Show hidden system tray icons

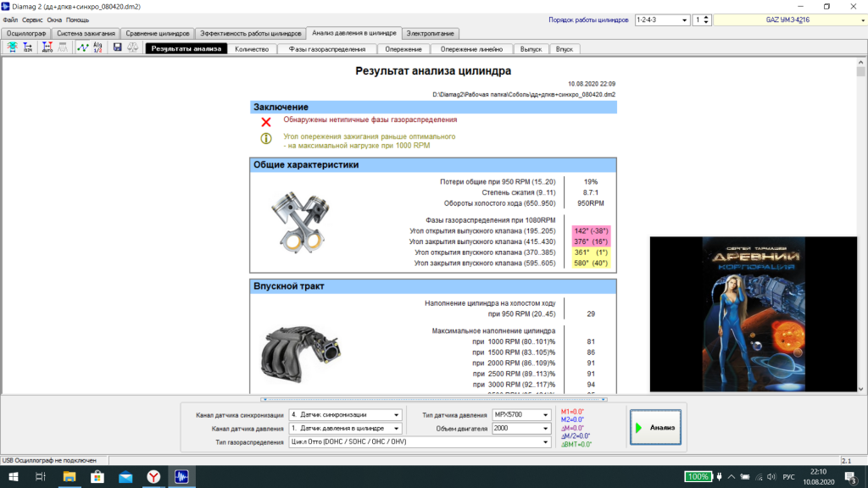[x=732, y=476]
